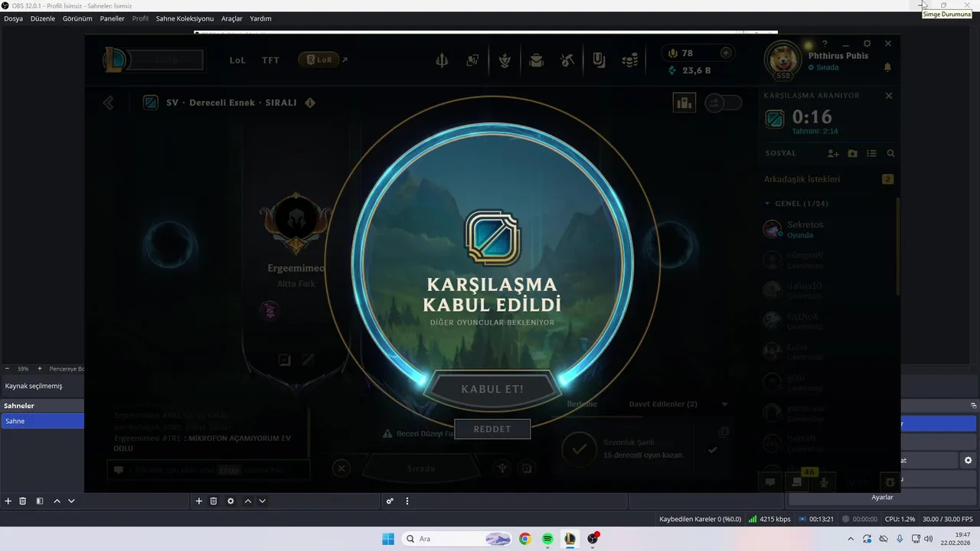Open the Paneller menu

(x=112, y=18)
